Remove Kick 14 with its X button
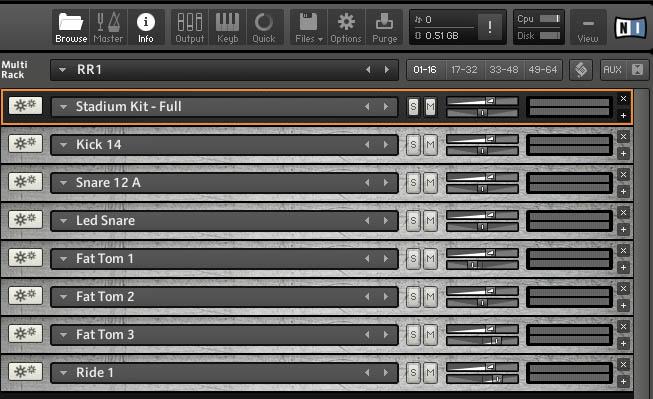The height and width of the screenshot is (399, 653). (623, 137)
